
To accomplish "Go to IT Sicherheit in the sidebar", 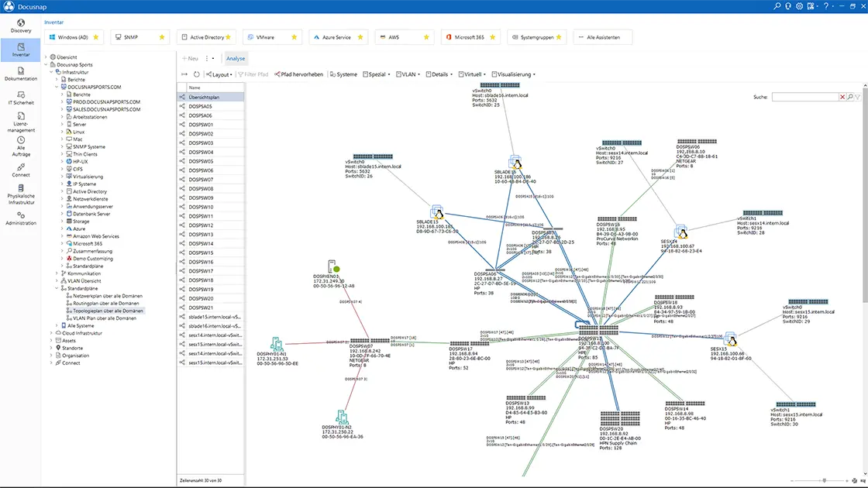I will 20,98.
